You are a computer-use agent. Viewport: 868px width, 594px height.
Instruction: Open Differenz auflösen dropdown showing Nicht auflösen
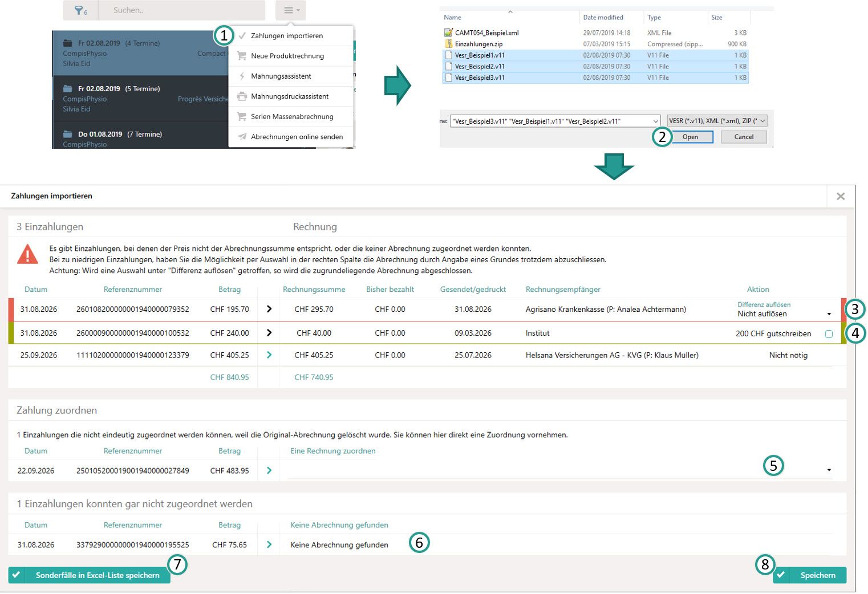pos(784,314)
